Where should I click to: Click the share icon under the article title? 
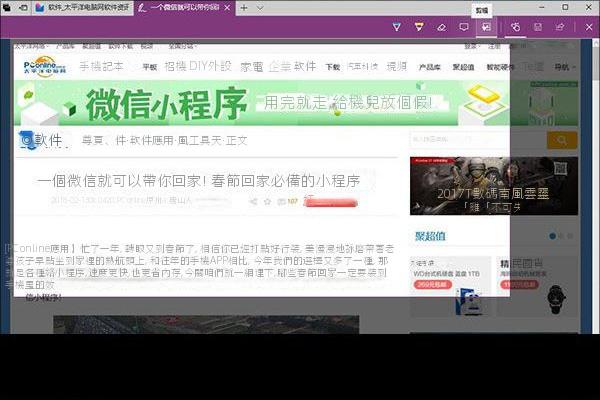(253, 201)
